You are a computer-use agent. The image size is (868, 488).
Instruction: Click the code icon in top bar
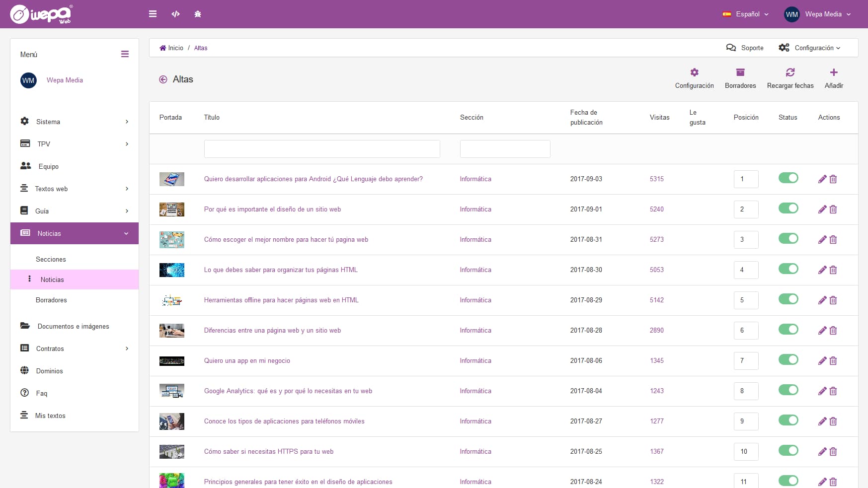tap(175, 14)
